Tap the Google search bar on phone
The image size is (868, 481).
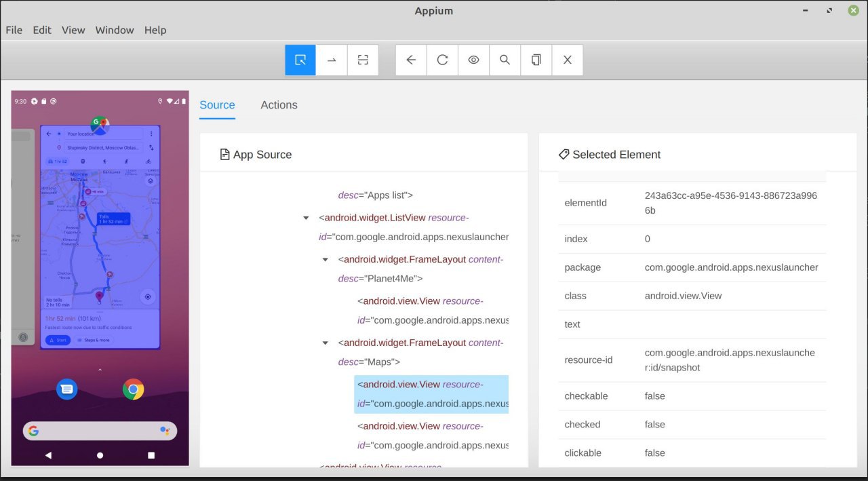(x=100, y=431)
